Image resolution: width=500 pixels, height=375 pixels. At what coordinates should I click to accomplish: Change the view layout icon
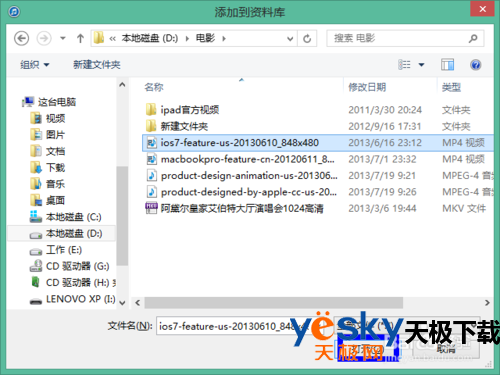pyautogui.click(x=404, y=65)
